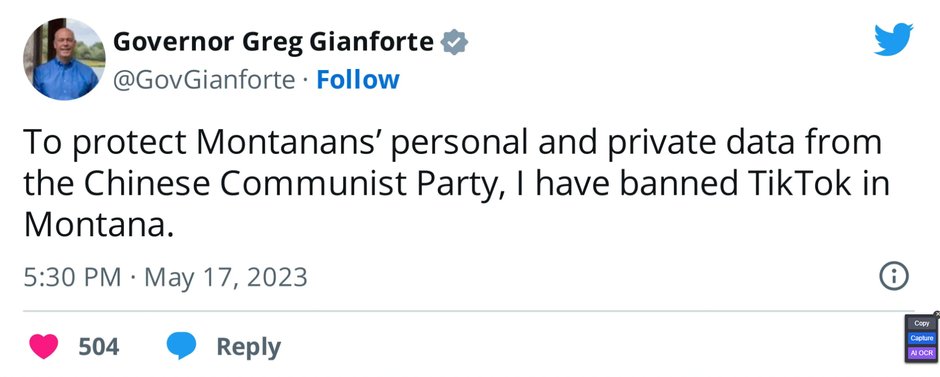Image resolution: width=940 pixels, height=377 pixels.
Task: Click the Copy button in overlay
Action: coord(922,323)
